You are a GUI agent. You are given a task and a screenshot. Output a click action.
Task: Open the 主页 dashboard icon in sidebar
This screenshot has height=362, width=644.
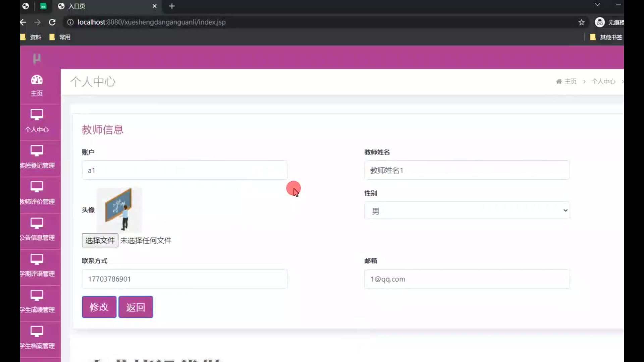37,80
